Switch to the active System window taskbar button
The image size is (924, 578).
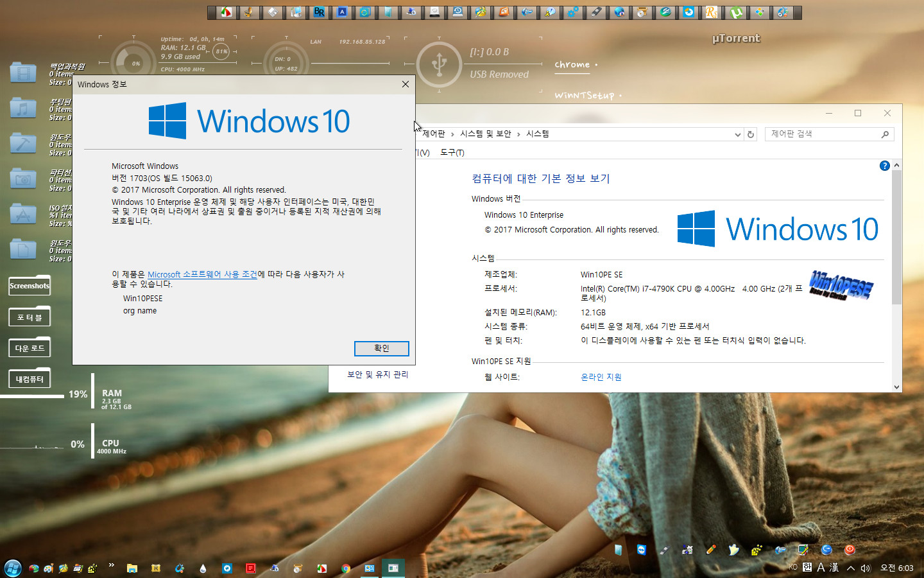[x=393, y=568]
